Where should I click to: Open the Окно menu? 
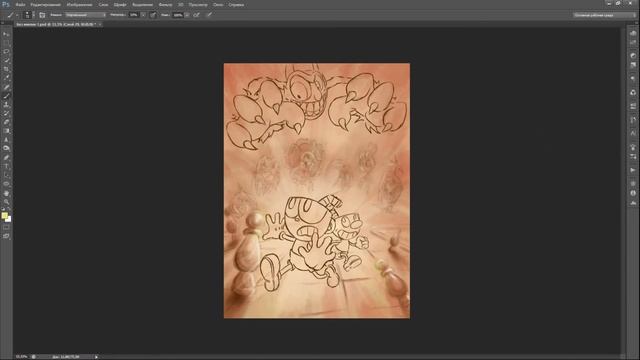(218, 5)
